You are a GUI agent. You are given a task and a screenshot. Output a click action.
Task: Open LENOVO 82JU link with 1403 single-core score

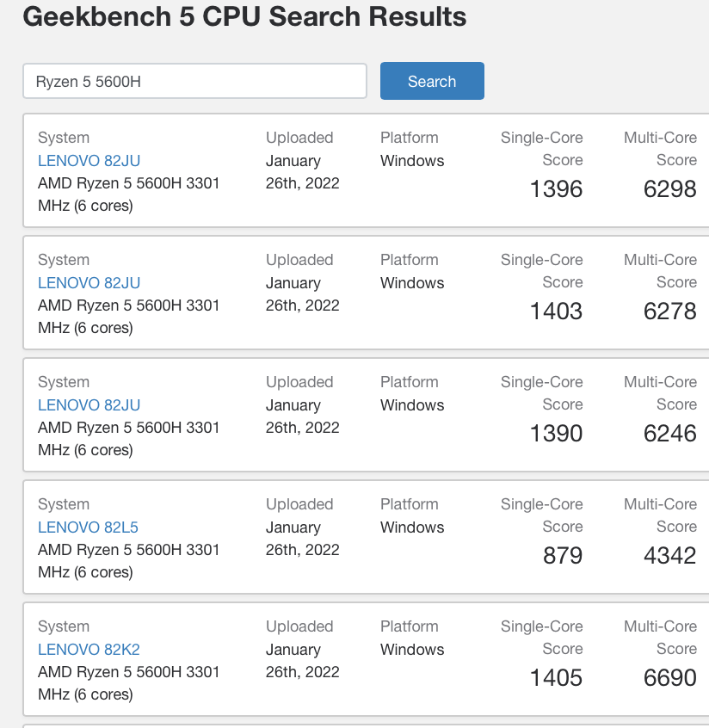click(89, 283)
